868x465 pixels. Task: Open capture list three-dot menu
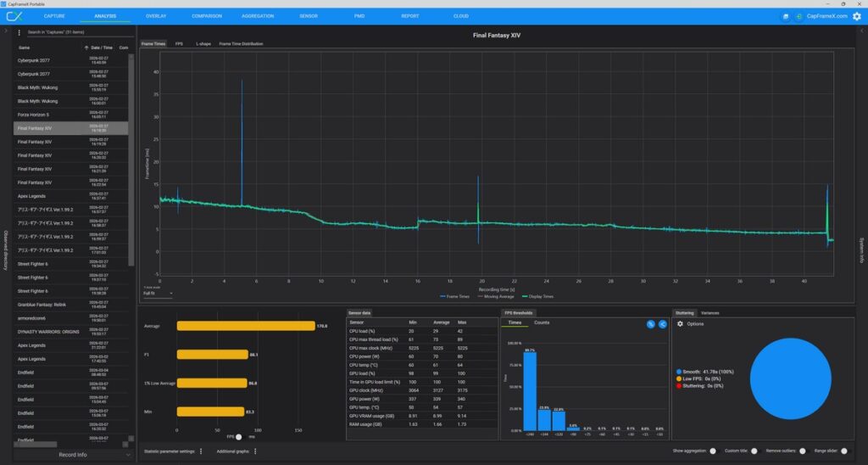(x=19, y=32)
